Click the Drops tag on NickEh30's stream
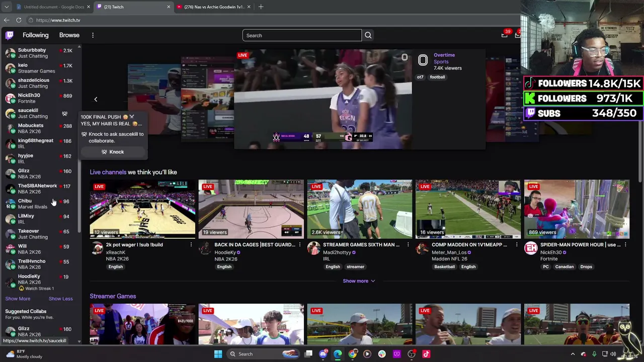Viewport: 644px width, 362px height. pos(586,267)
